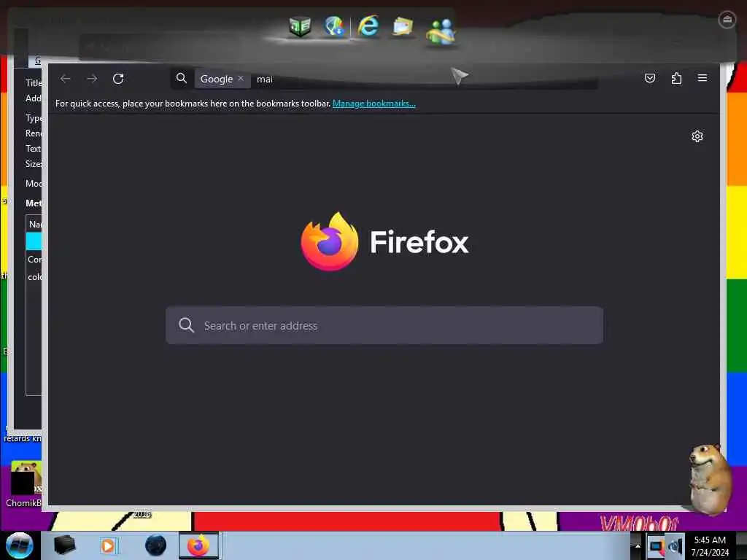The height and width of the screenshot is (560, 747).
Task: Open the Firefox application hamburger menu
Action: tap(703, 78)
